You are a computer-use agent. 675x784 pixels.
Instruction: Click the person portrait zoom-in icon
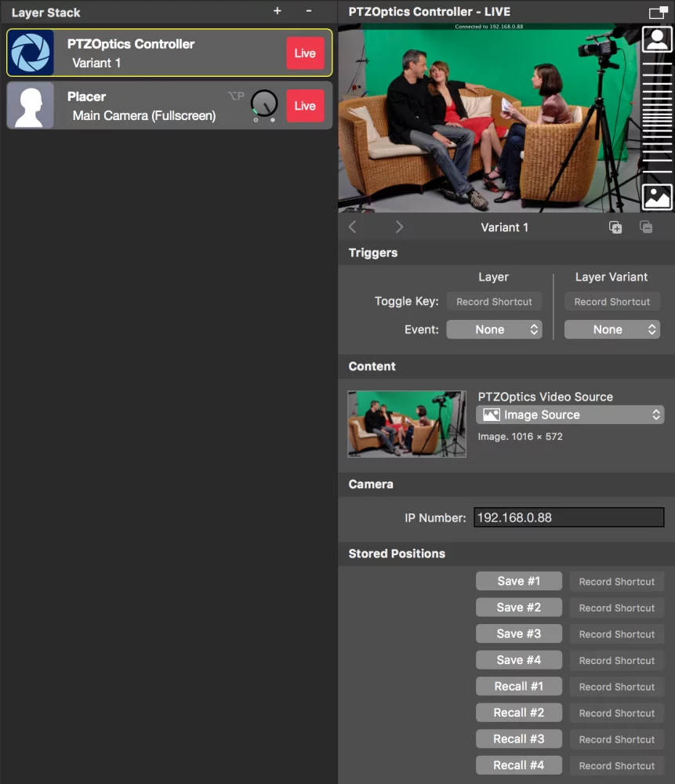pos(657,39)
